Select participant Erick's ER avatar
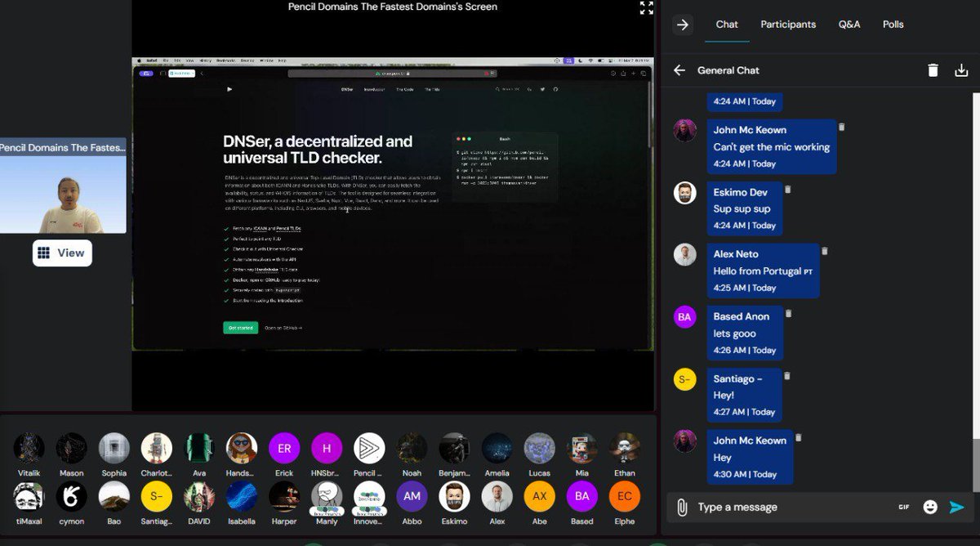980x546 pixels. pyautogui.click(x=284, y=449)
